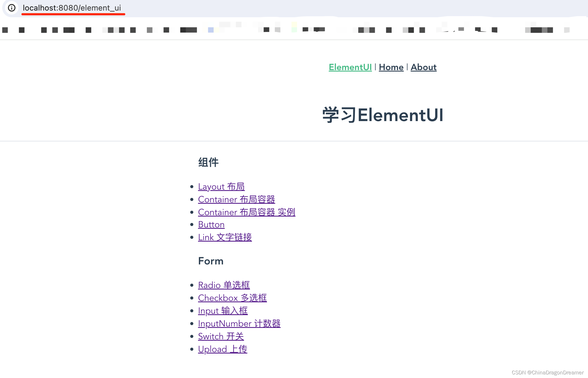Image resolution: width=588 pixels, height=378 pixels.
Task: Open Radio 单选框 component page
Action: [x=223, y=284]
